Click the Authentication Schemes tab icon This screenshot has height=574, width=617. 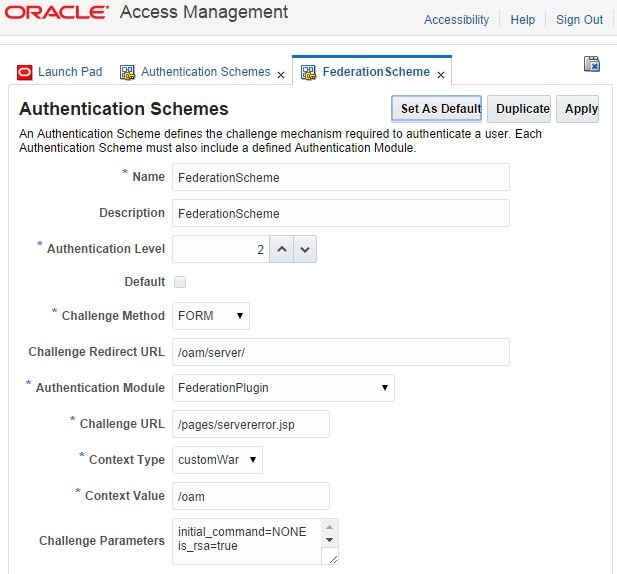point(127,72)
